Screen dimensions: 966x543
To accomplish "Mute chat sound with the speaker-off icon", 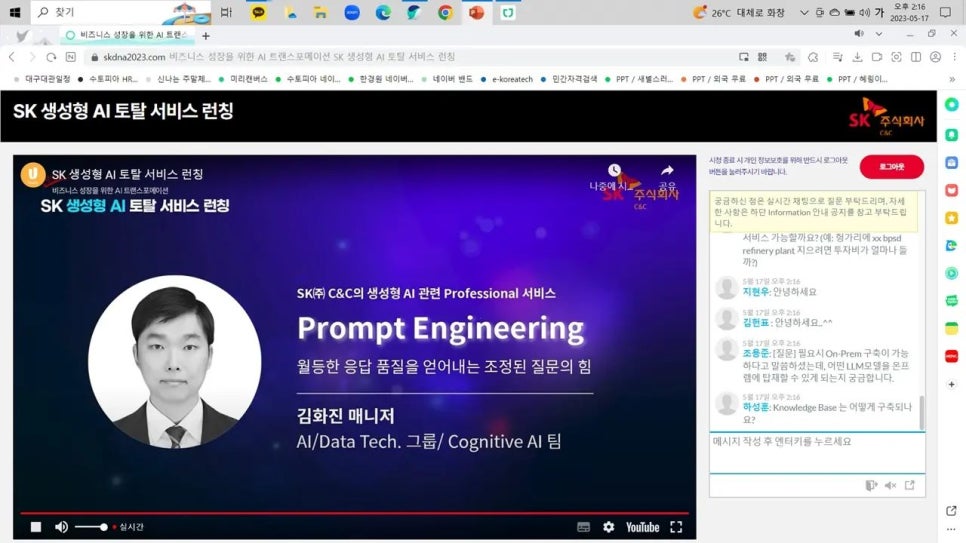I will tap(890, 486).
